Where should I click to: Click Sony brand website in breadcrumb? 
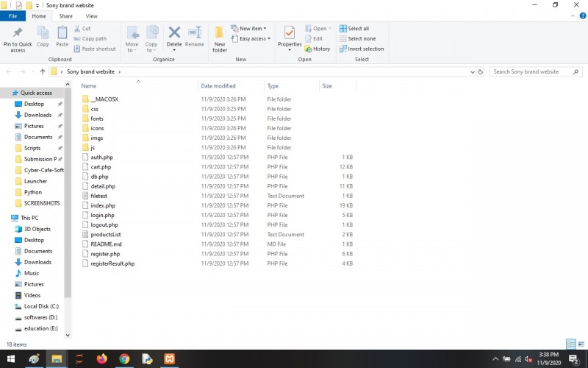pos(90,71)
